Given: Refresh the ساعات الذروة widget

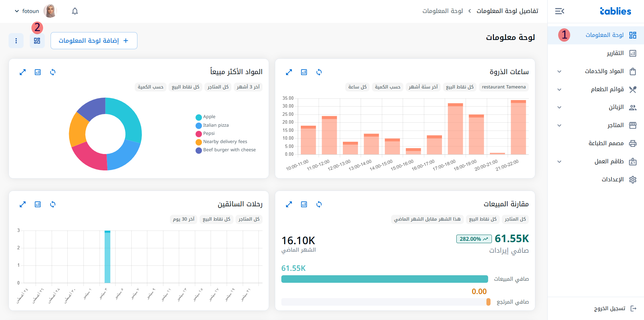Looking at the screenshot, I should point(319,72).
